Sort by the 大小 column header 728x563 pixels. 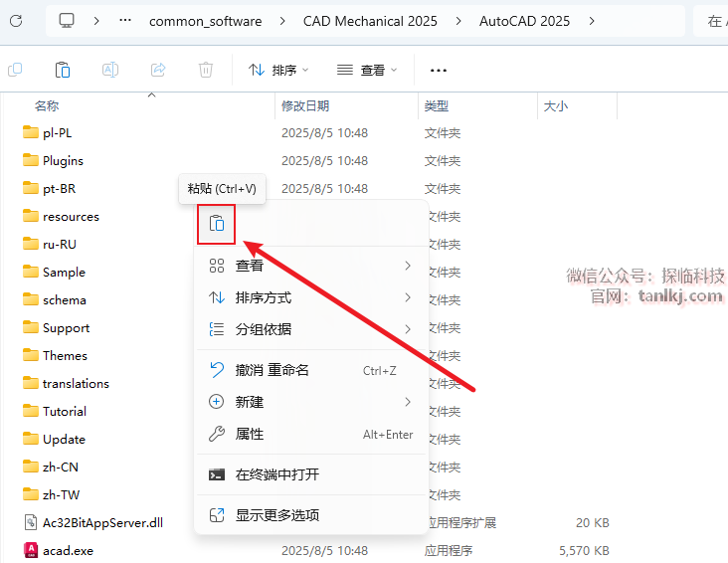coord(555,105)
